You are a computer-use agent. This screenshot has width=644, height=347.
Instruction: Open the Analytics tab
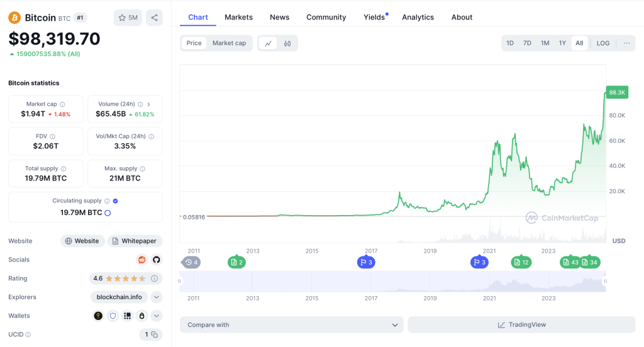point(418,17)
